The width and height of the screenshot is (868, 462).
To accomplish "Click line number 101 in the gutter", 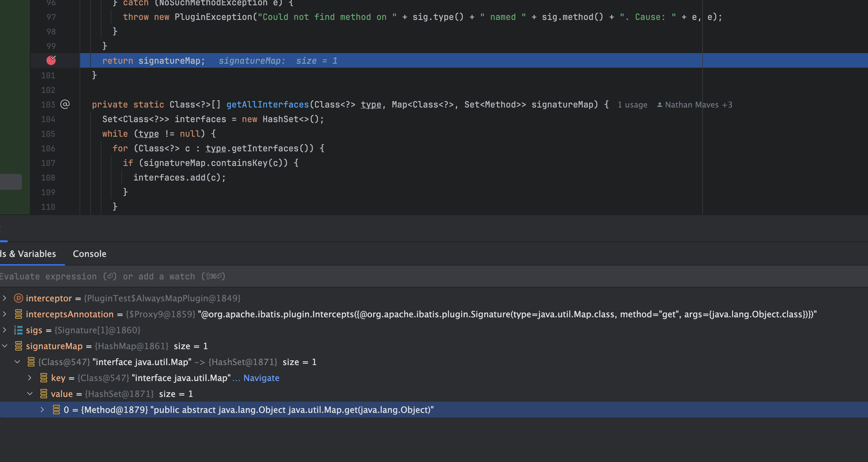I will [x=48, y=75].
